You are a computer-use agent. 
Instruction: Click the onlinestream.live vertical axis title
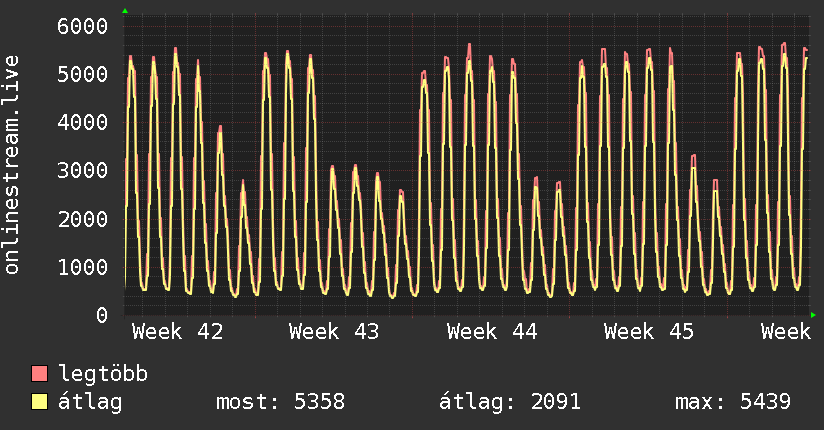point(13,166)
